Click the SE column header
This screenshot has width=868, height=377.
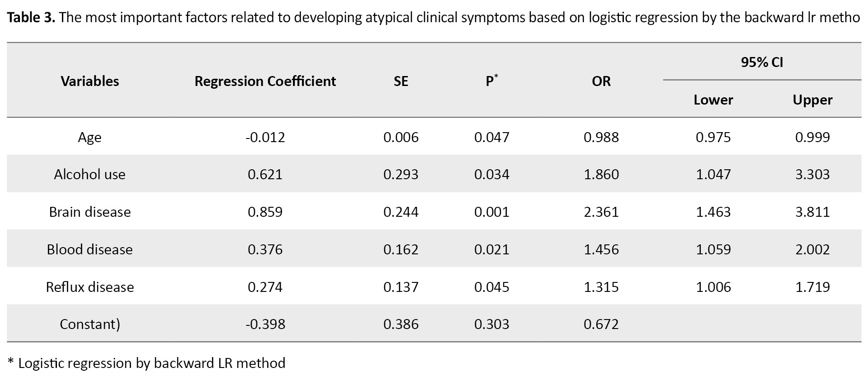(401, 81)
